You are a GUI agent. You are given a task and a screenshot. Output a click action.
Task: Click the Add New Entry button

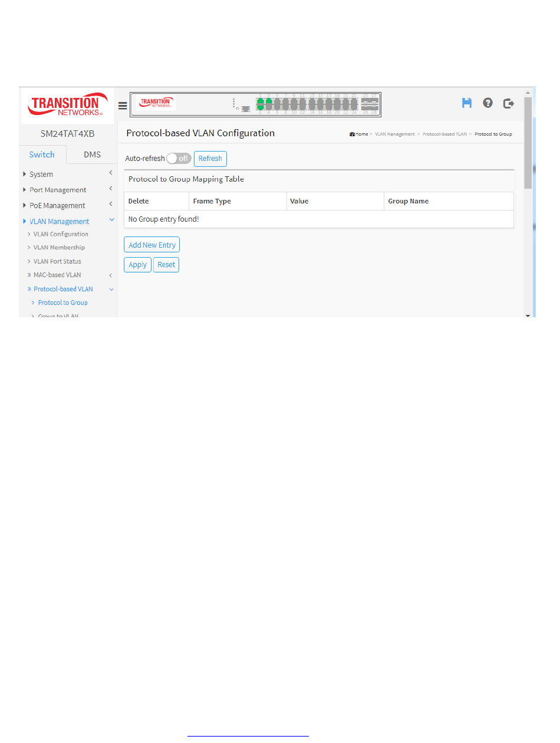pos(152,245)
